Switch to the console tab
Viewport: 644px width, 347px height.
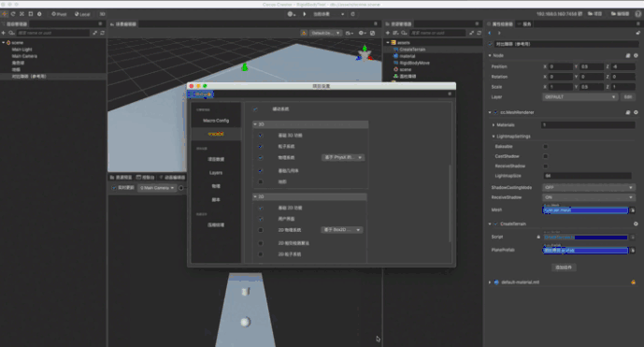[145, 177]
